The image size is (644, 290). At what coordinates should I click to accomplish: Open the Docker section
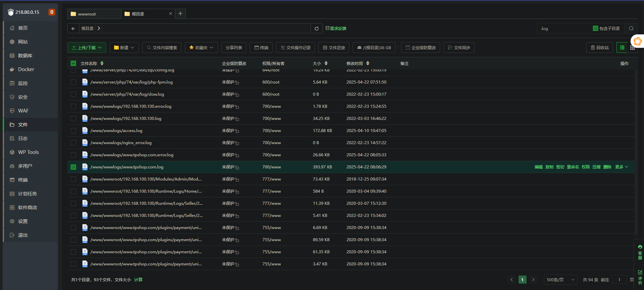coord(26,69)
